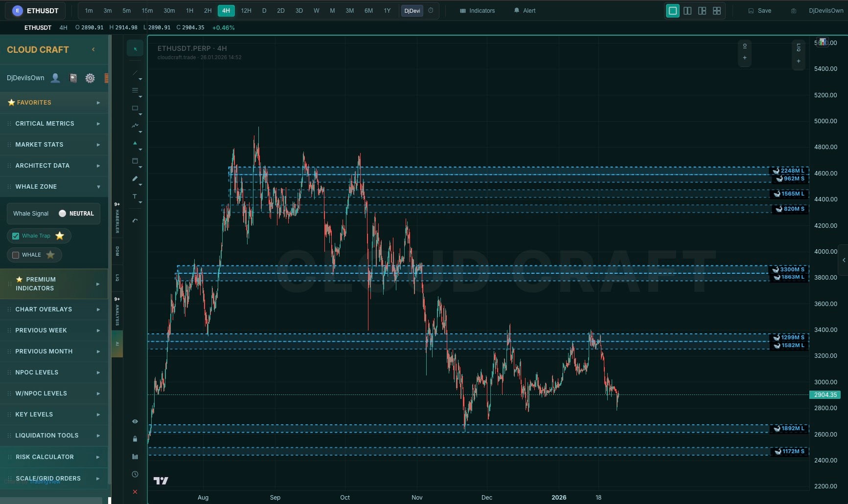Screen dimensions: 848x504
Task: Open the settings gear next to DjDevilsOwn
Action: pyautogui.click(x=90, y=78)
